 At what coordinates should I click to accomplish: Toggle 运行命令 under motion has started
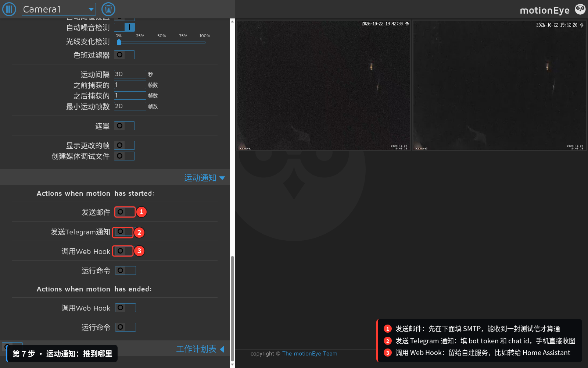click(x=125, y=270)
